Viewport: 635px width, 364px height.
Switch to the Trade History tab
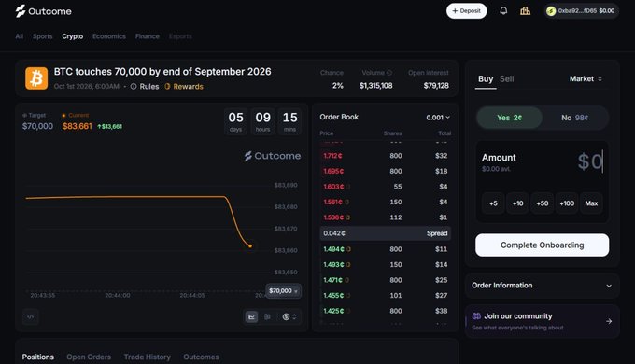147,357
